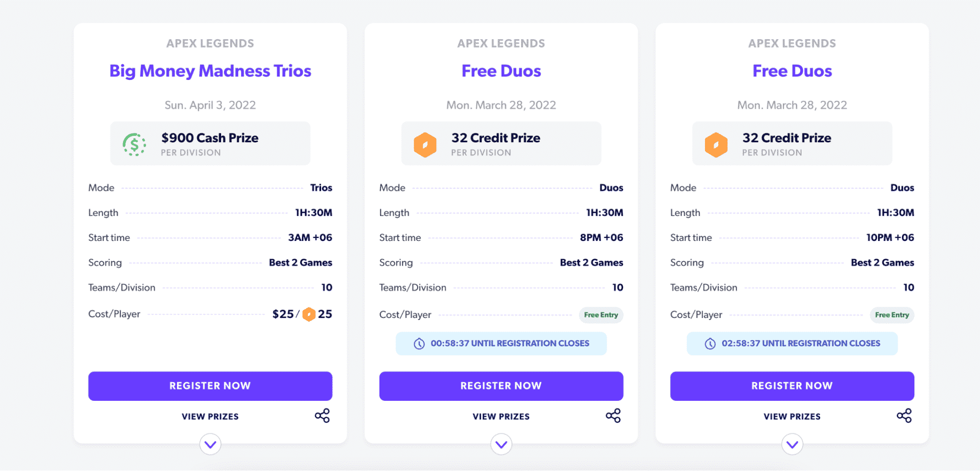Register now for the 8PM Free Duos

(x=501, y=386)
